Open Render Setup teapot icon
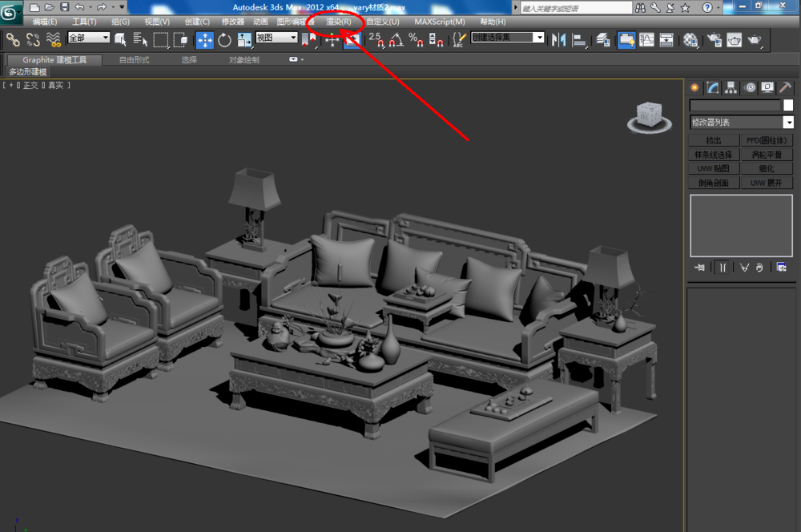801x532 pixels. coord(714,39)
